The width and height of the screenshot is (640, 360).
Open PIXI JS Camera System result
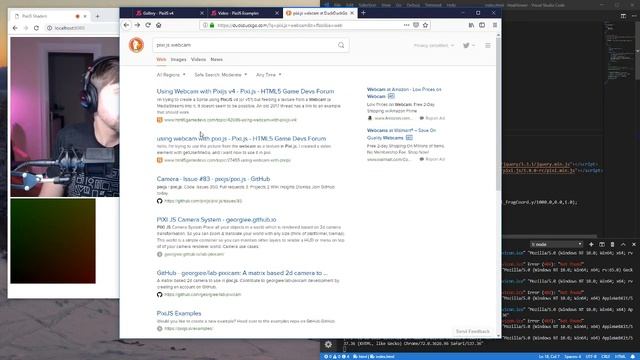pyautogui.click(x=216, y=220)
